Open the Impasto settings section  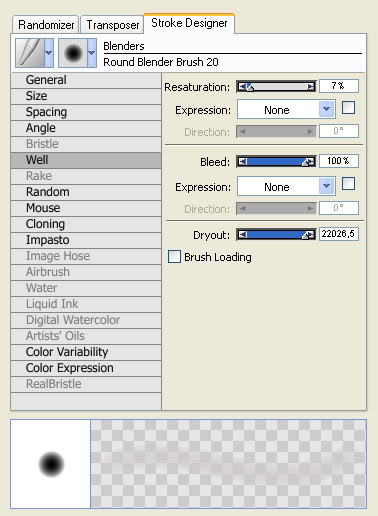[86, 240]
